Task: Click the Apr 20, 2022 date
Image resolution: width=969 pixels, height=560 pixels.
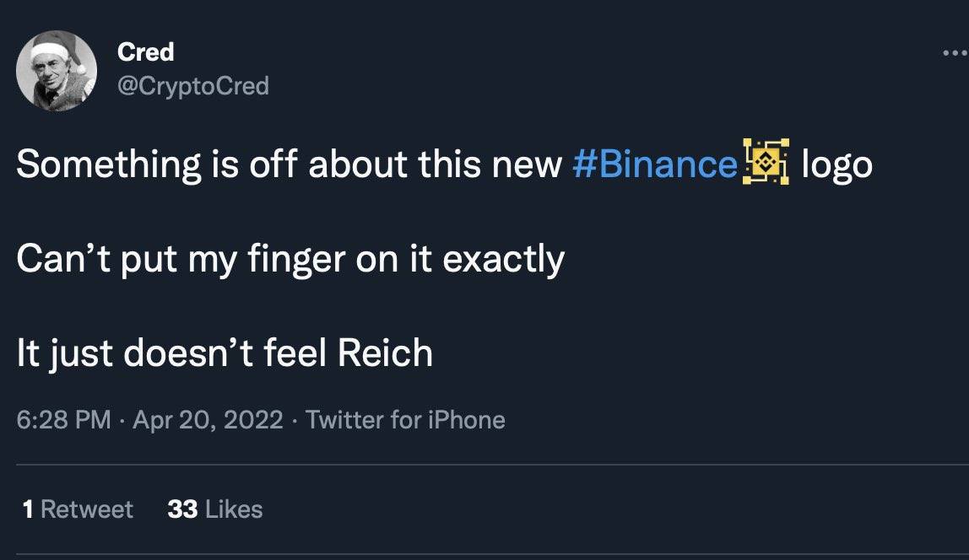Action: point(208,420)
